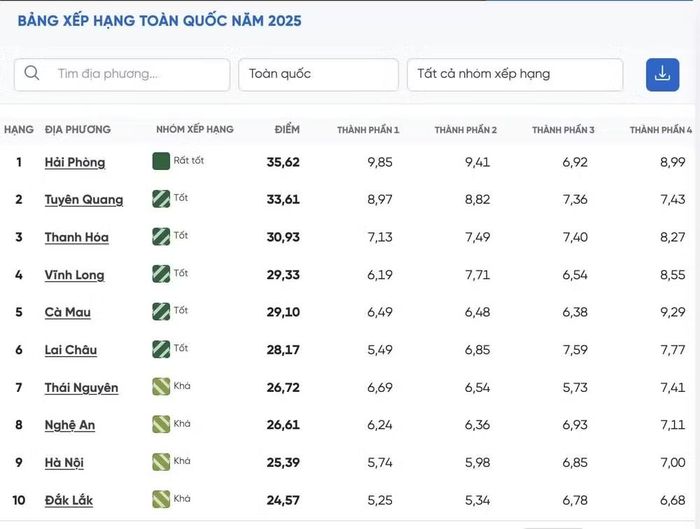This screenshot has width=700, height=529.
Task: Click Hải Phòng's dark green rating swatch
Action: click(161, 161)
